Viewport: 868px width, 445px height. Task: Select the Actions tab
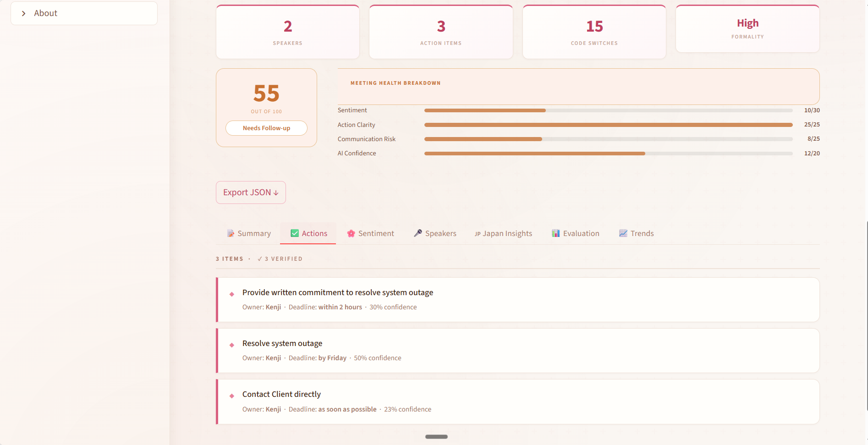tap(308, 233)
